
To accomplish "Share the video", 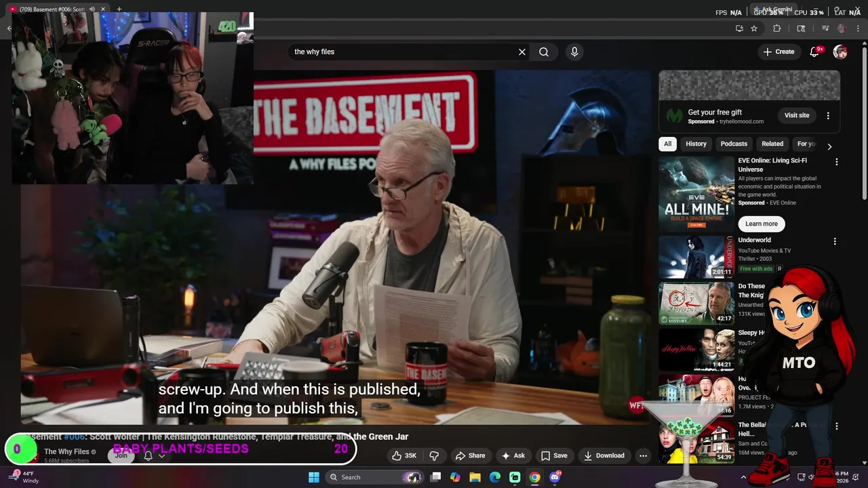I will (470, 455).
